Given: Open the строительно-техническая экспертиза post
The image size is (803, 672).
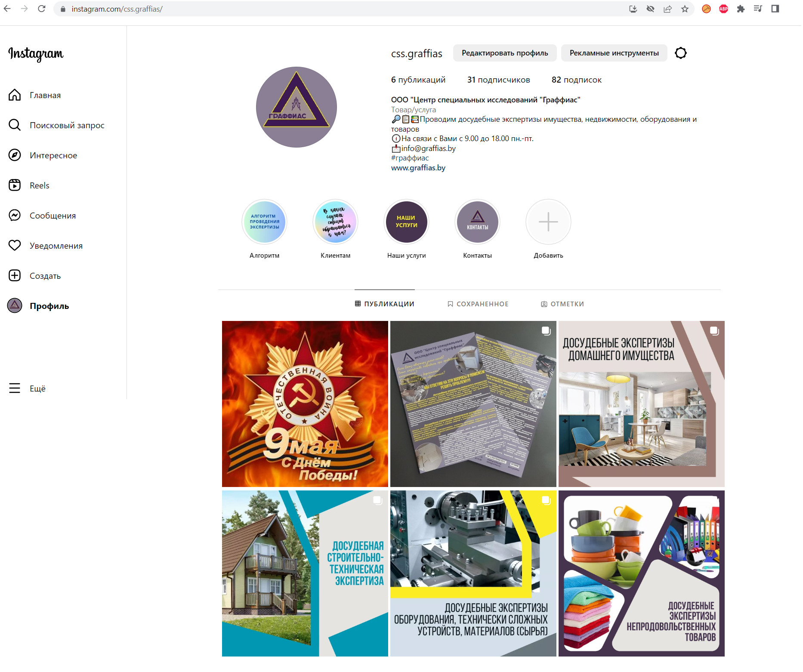Looking at the screenshot, I should click(x=305, y=573).
